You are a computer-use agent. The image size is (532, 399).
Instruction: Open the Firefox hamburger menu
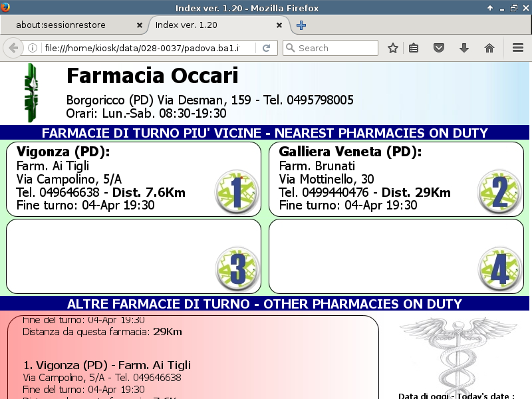(518, 48)
